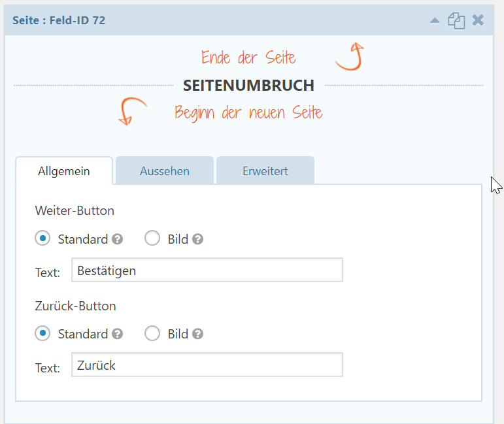This screenshot has width=504, height=424.
Task: Click the Beginn der neuen Seite arrow graphic
Action: pos(133,111)
